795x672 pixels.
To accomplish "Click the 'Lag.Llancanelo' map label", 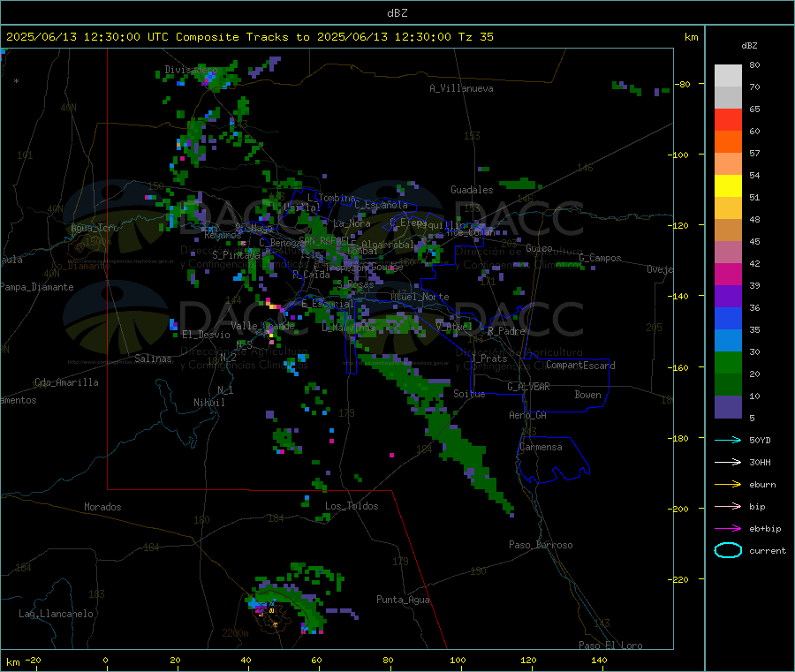I will [x=56, y=614].
